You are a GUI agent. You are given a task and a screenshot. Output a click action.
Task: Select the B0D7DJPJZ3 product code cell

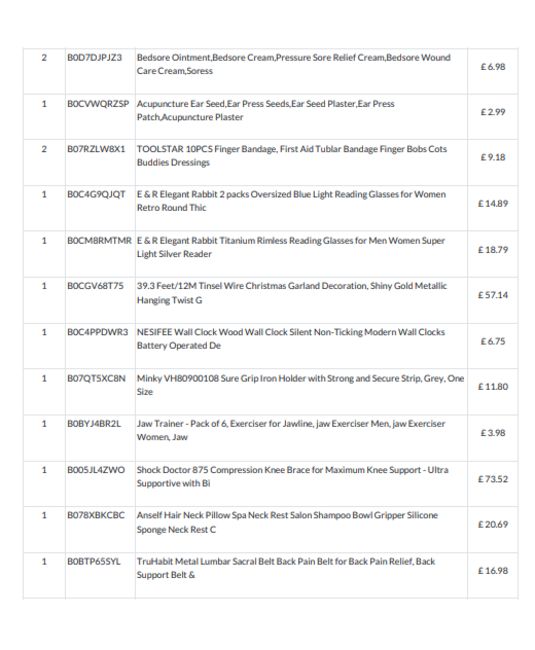[x=94, y=58]
